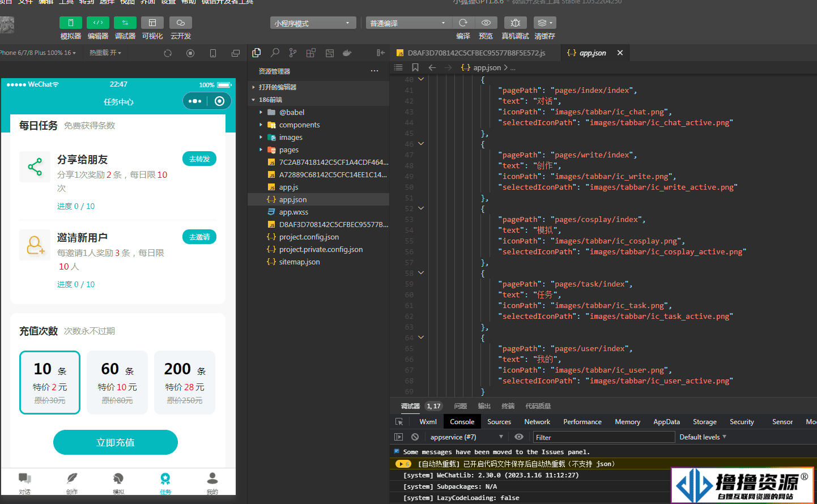Toggle the console sidebar icon
The image size is (817, 504).
tap(398, 437)
